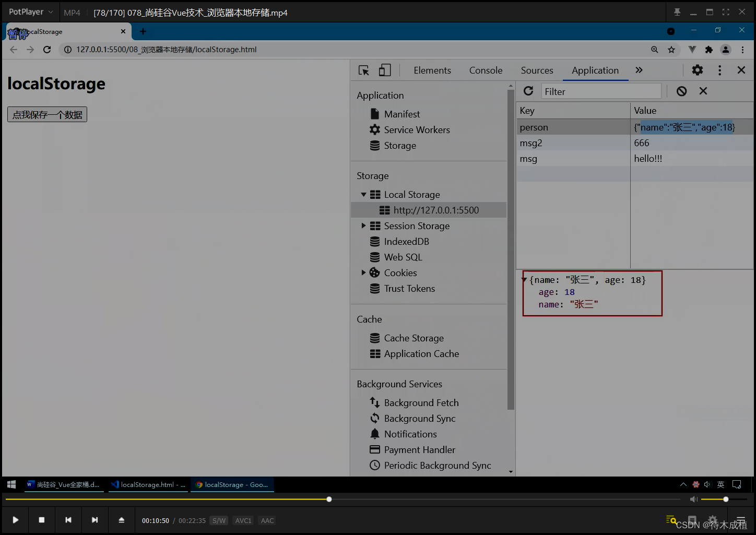Delete the selected entry with the X icon
The image size is (756, 535).
point(703,91)
